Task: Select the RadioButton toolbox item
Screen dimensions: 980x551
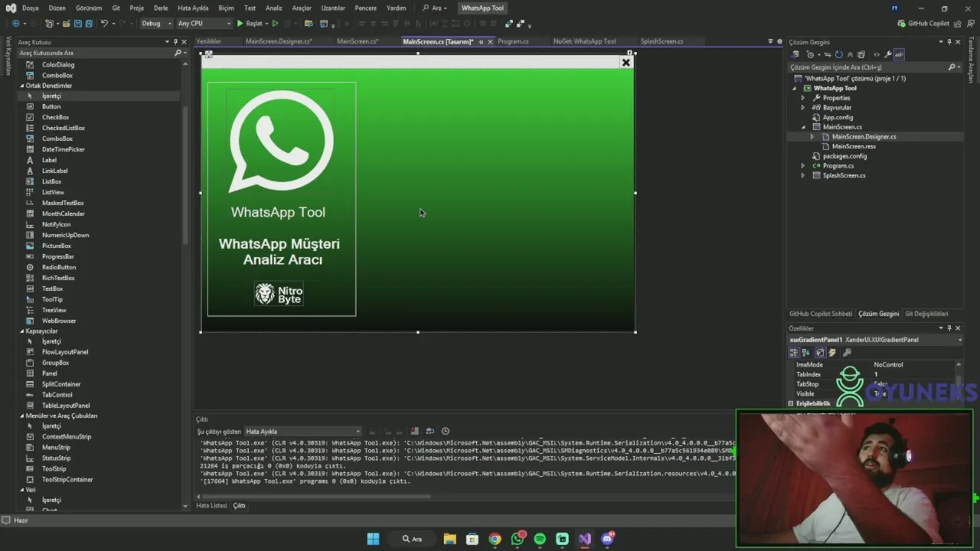Action: click(x=59, y=267)
